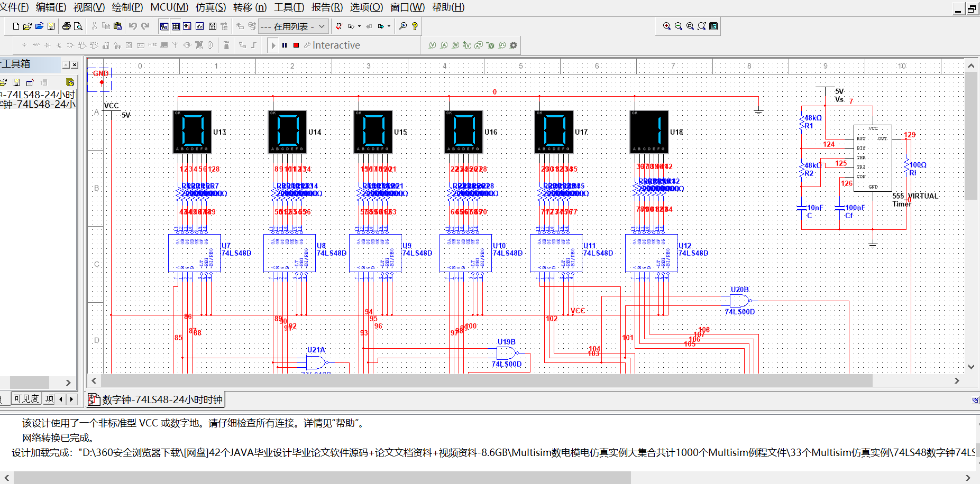The image size is (980, 484).
Task: Open probe settings gear
Action: pyautogui.click(x=514, y=45)
